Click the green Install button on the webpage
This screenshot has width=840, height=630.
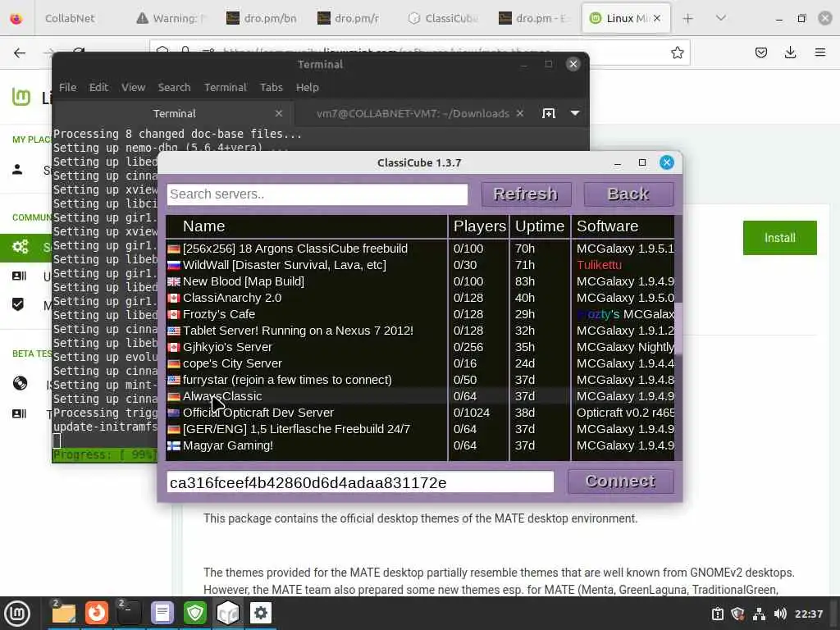tap(779, 238)
